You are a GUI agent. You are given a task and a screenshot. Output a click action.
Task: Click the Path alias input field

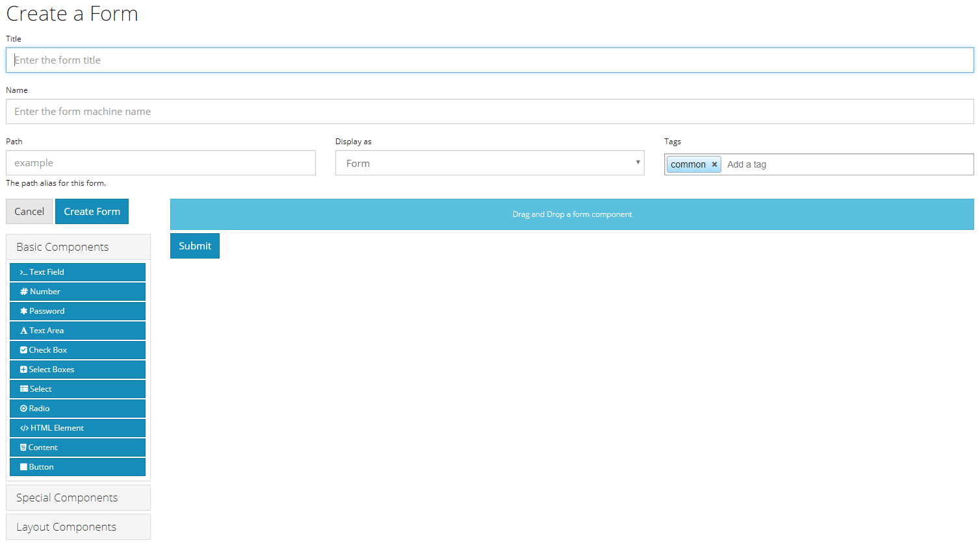coord(161,162)
